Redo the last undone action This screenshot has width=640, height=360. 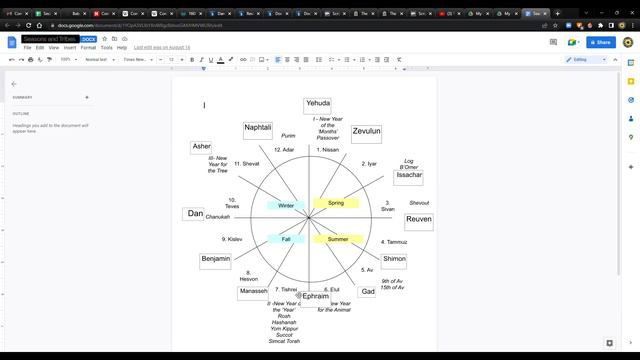21,60
